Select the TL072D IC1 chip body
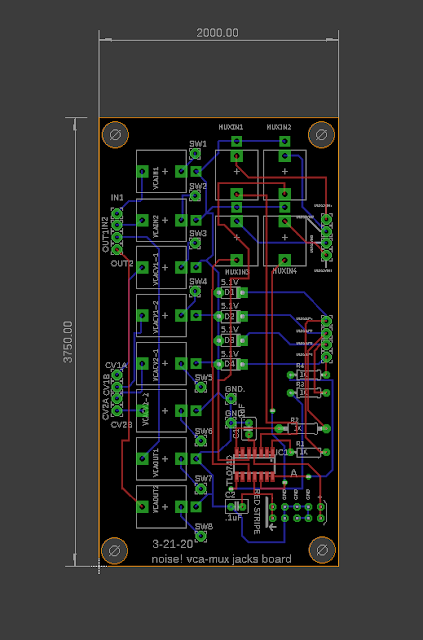Screen dimensions: 423x640 pos(255,464)
